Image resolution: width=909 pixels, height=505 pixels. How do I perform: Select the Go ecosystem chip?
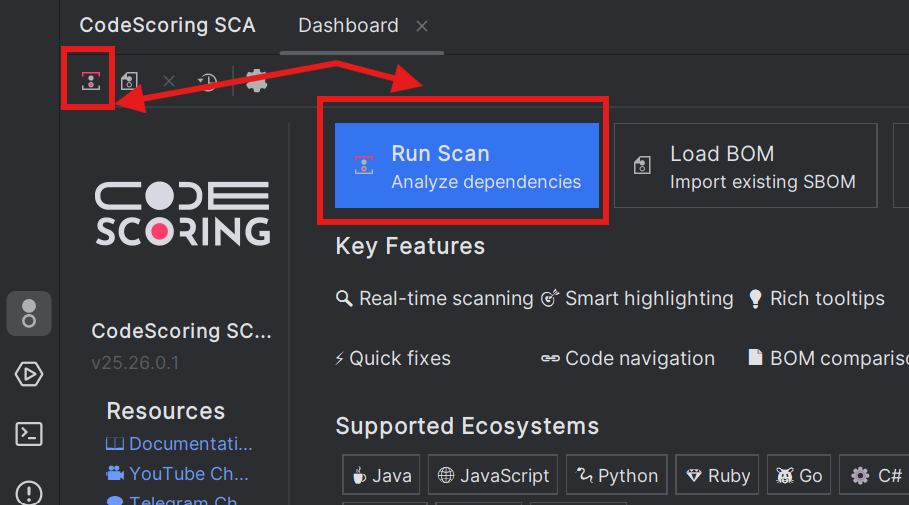coord(799,475)
